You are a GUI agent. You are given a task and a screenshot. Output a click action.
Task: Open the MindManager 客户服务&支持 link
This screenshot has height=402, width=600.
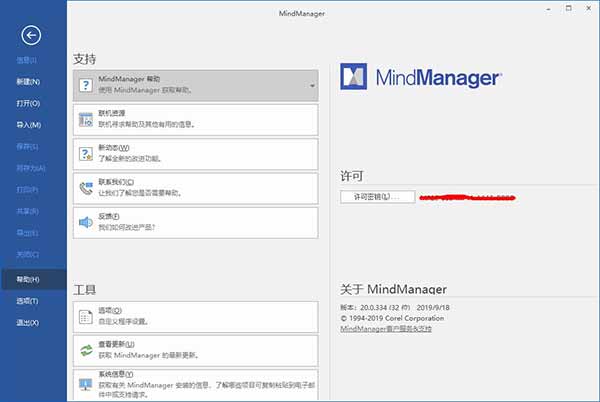coord(386,329)
